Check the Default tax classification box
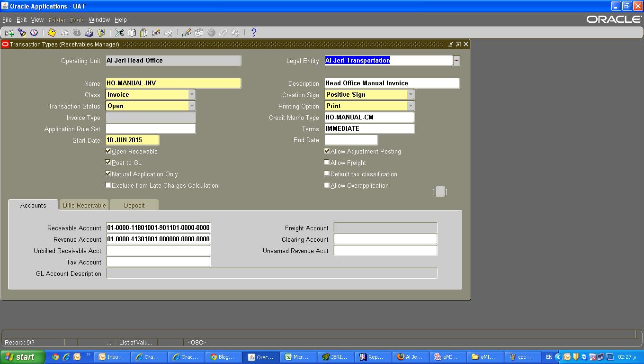644x364 pixels. click(327, 173)
